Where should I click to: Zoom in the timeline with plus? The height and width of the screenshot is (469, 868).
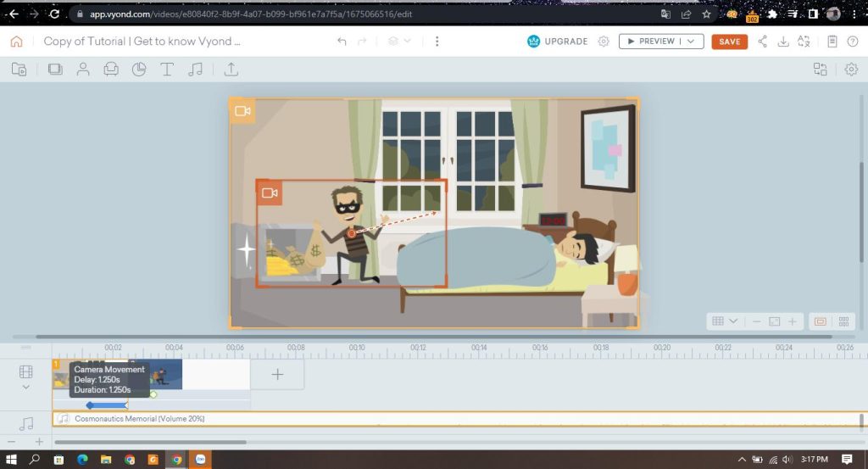(x=39, y=441)
